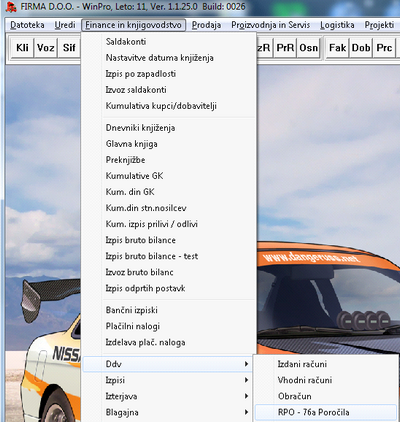This screenshot has width=400, height=422.
Task: Open the Datoteka menu
Action: pos(27,25)
